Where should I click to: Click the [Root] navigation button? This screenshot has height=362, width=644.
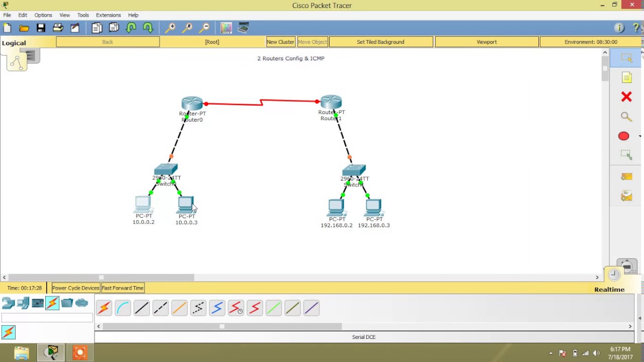[212, 42]
